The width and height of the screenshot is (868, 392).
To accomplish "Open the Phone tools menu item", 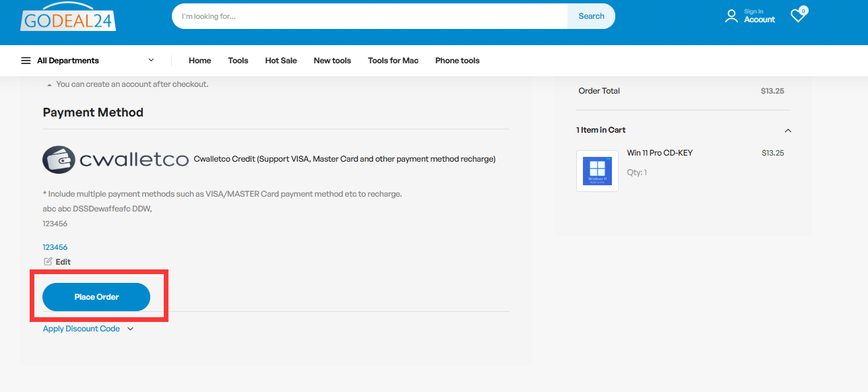I will [x=458, y=61].
